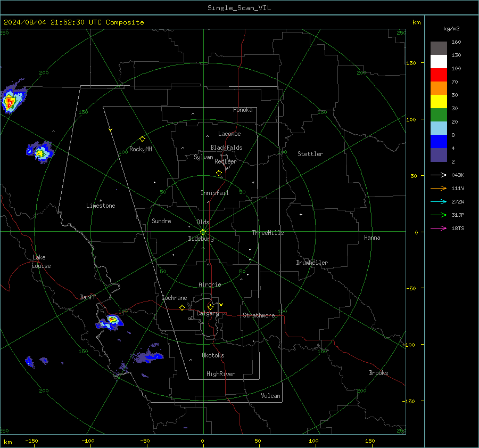Screen dimensions: 479x448
Task: Select the green 20-30 legend color swatch
Action: (439, 115)
